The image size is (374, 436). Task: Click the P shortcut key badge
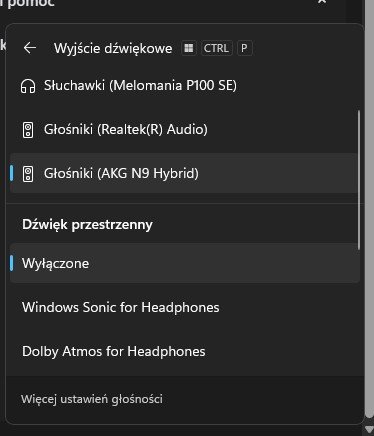coord(244,48)
